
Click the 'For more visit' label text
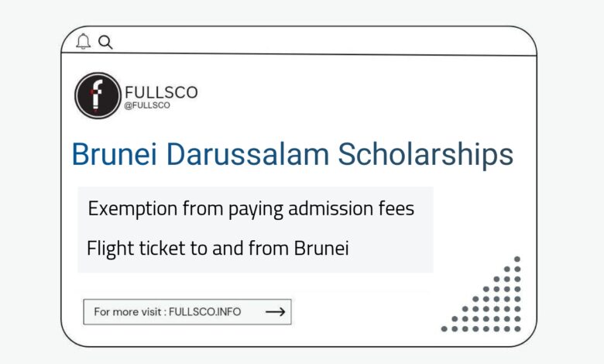[x=128, y=311]
